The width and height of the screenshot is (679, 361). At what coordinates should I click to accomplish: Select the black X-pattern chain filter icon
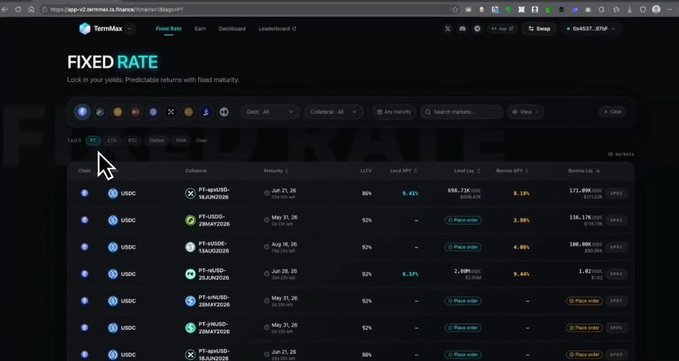pos(171,112)
